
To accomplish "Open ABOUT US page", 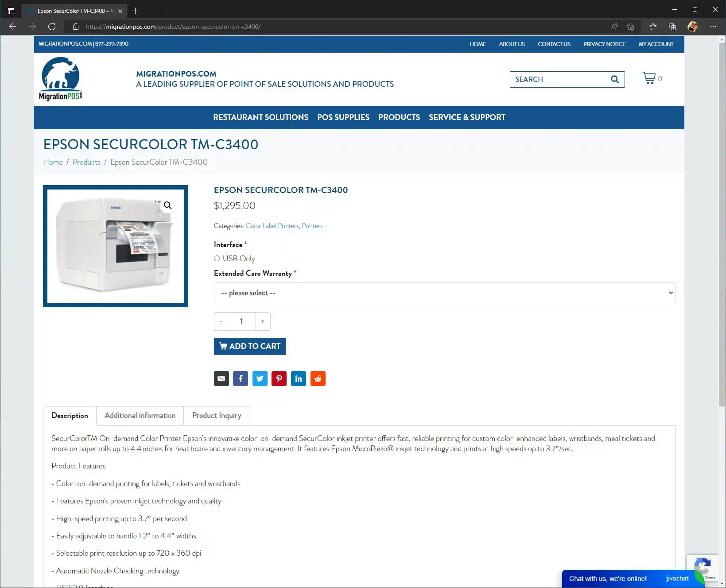I will click(x=512, y=44).
